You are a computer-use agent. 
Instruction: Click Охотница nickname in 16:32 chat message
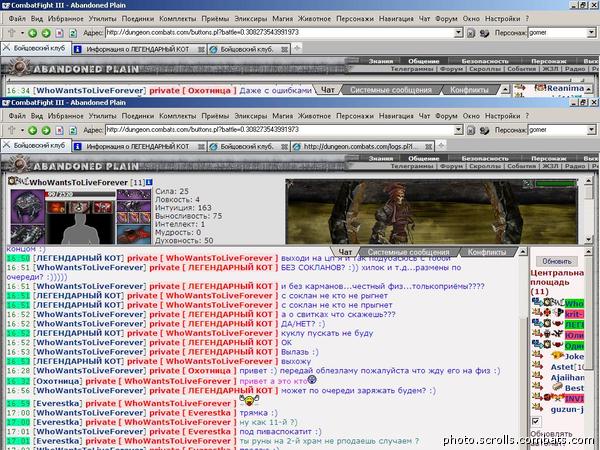tap(57, 381)
